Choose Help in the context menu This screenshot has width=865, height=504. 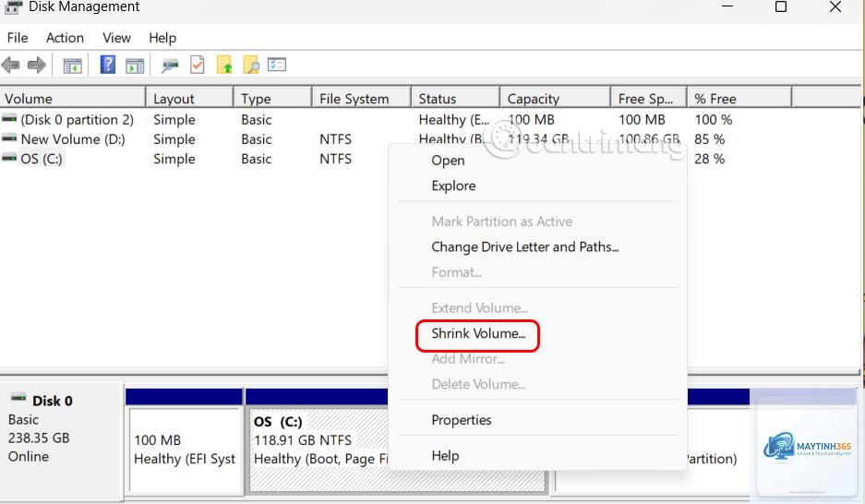point(445,456)
